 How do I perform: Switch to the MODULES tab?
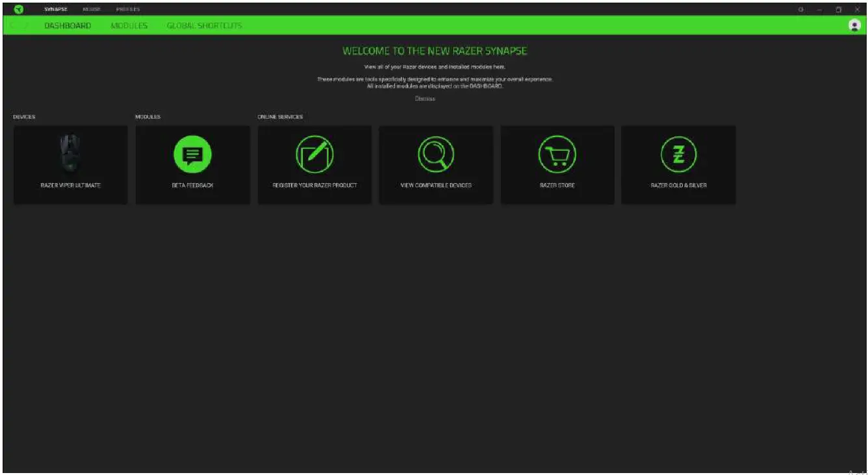click(129, 25)
